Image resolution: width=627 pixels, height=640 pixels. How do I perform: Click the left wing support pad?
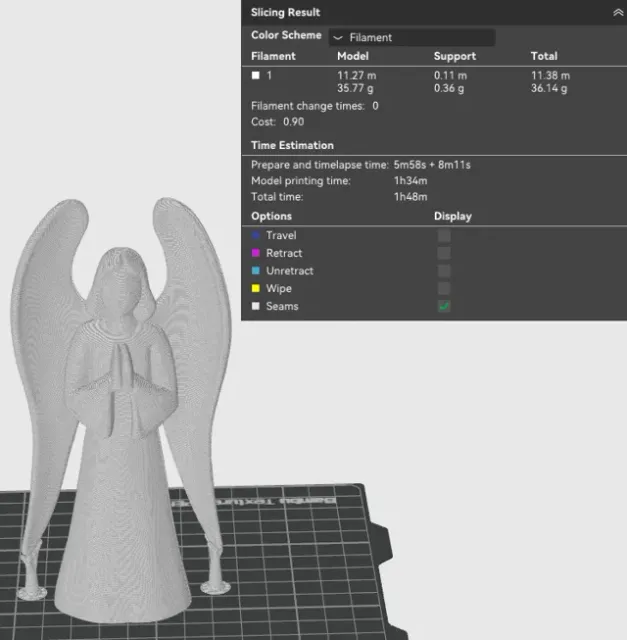click(32, 593)
